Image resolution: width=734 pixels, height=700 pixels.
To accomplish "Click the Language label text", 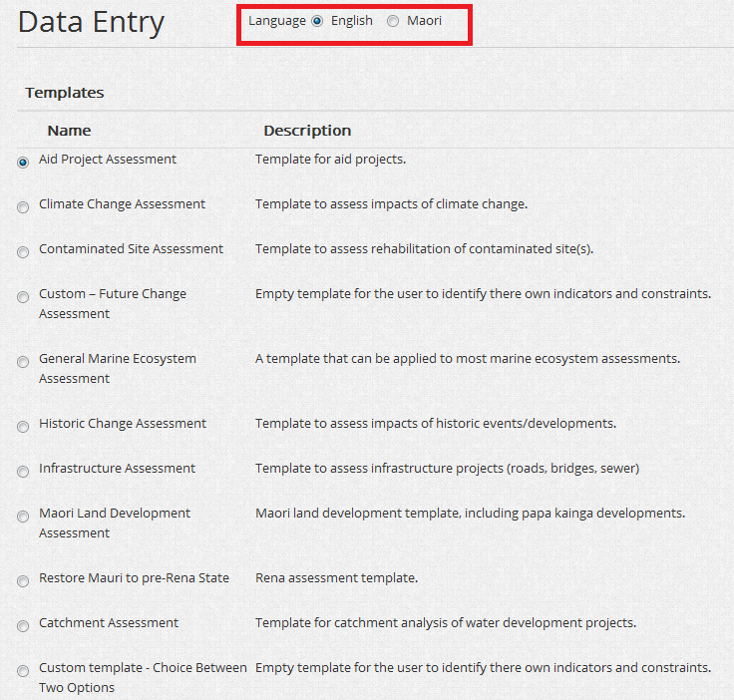I will pos(277,21).
